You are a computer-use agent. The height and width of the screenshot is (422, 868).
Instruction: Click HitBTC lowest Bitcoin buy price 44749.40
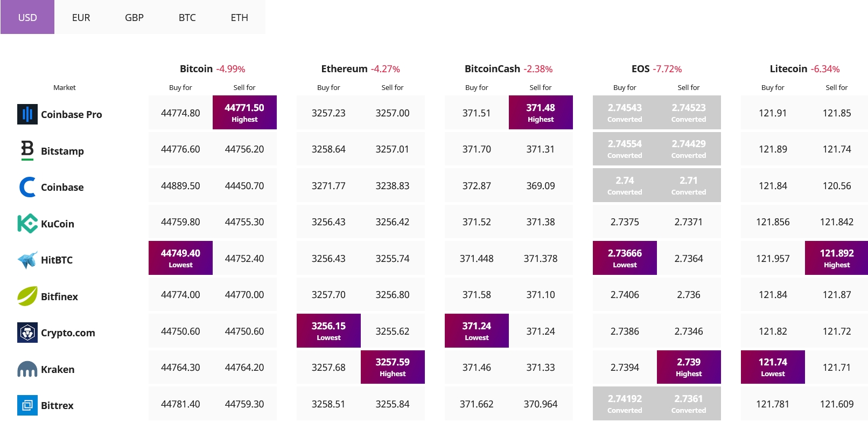(180, 258)
